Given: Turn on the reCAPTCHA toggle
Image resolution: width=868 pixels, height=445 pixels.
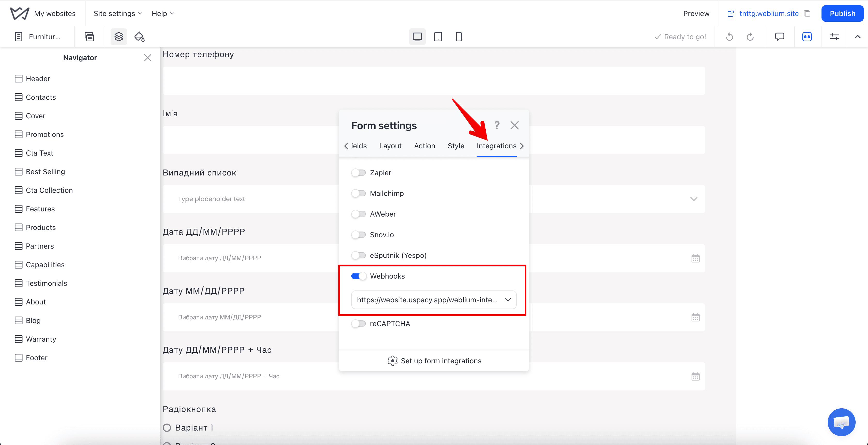Looking at the screenshot, I should point(358,324).
